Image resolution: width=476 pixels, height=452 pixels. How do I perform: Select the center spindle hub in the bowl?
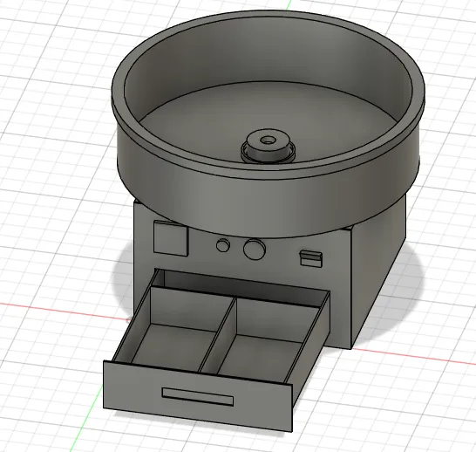268,147
